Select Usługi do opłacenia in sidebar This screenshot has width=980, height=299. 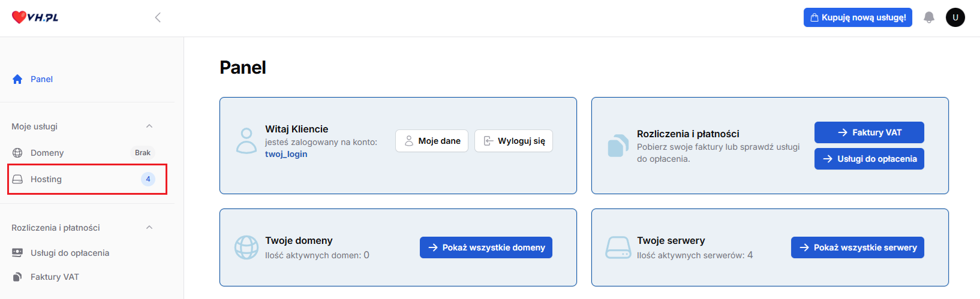70,253
